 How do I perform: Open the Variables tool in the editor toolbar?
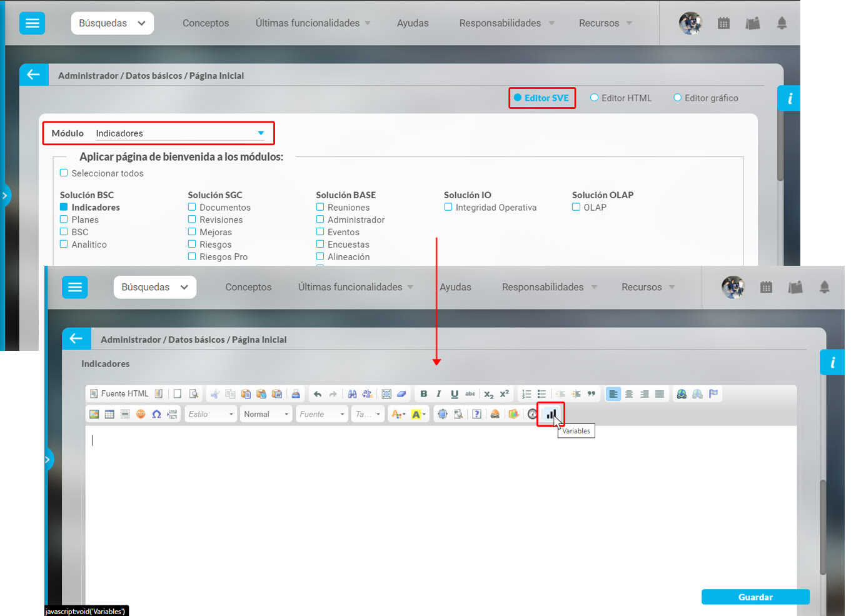550,414
